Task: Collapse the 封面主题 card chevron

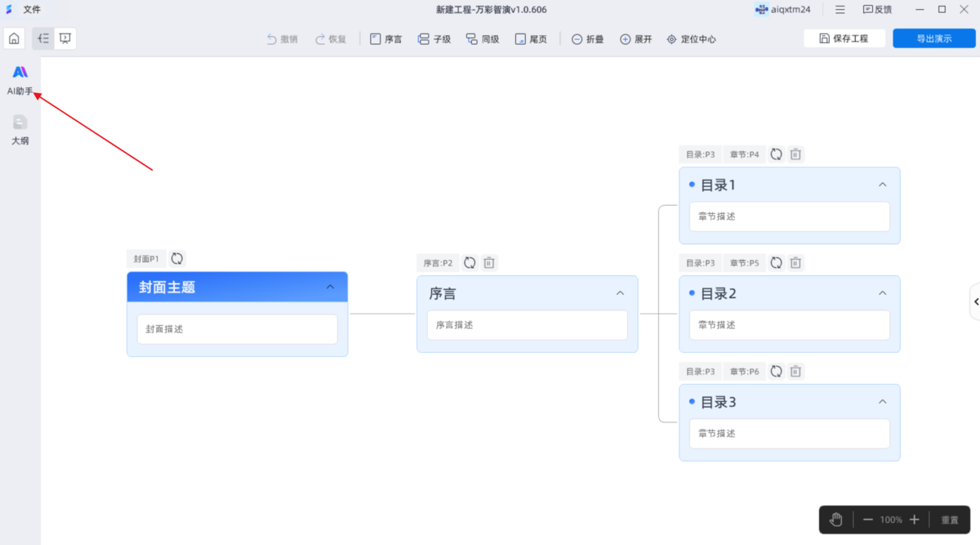Action: click(330, 287)
